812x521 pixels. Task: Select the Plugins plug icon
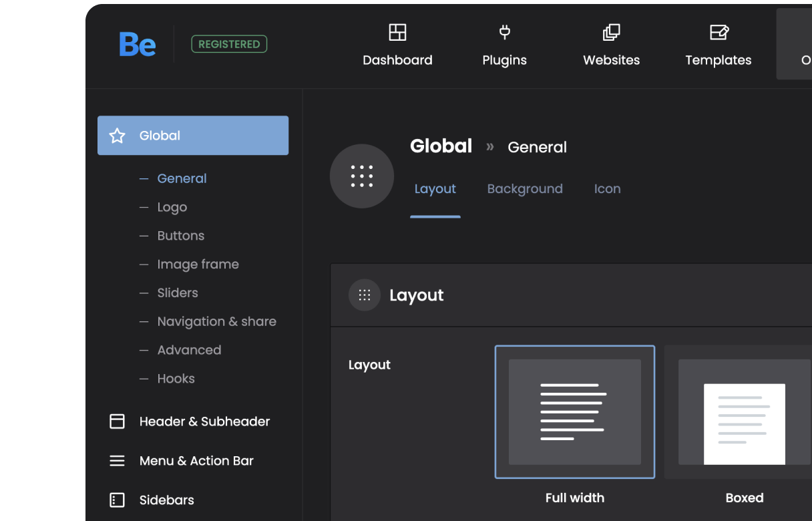click(x=504, y=32)
